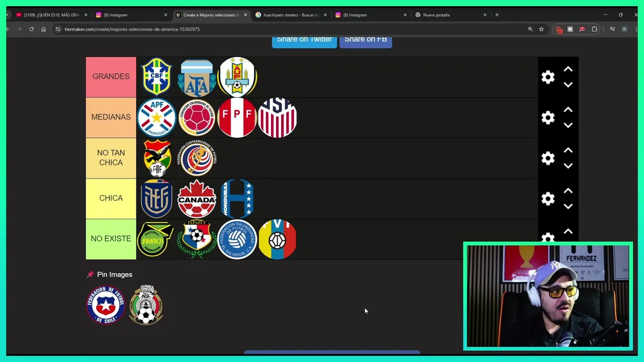
Task: Click the Colombia federation crest
Action: click(197, 118)
